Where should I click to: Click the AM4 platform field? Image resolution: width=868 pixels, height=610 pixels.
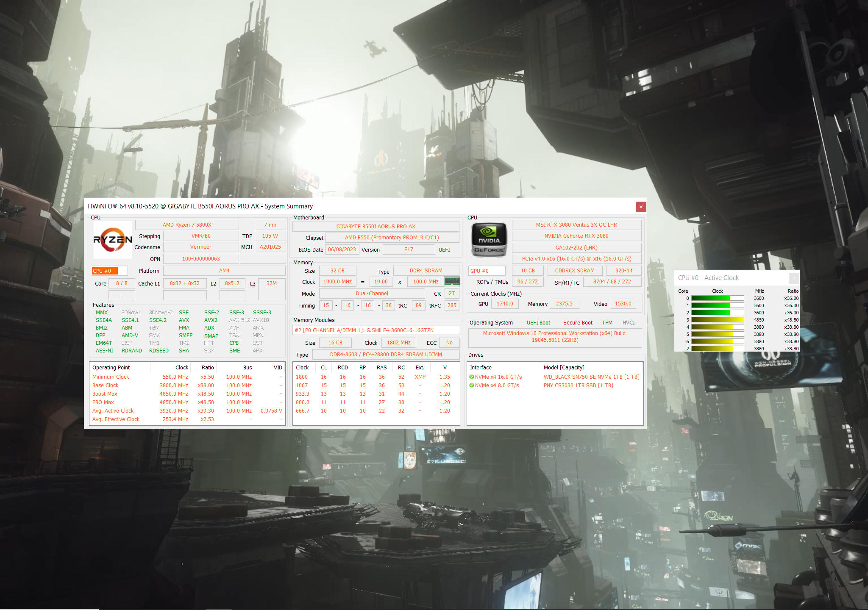tap(224, 271)
